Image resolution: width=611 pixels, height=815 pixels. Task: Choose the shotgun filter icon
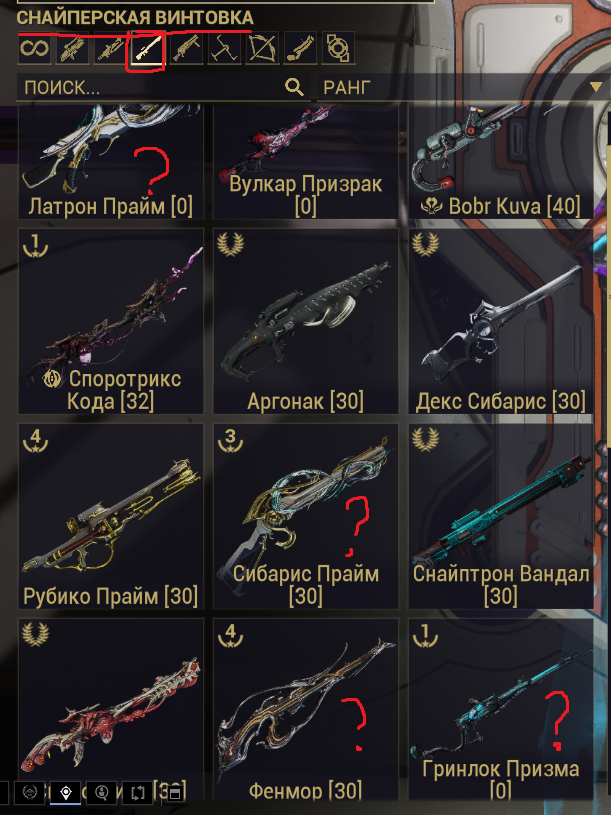[186, 49]
